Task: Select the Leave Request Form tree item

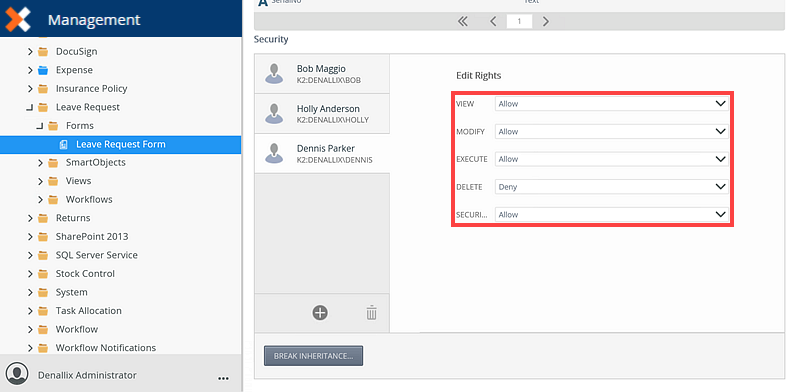Action: 121,145
